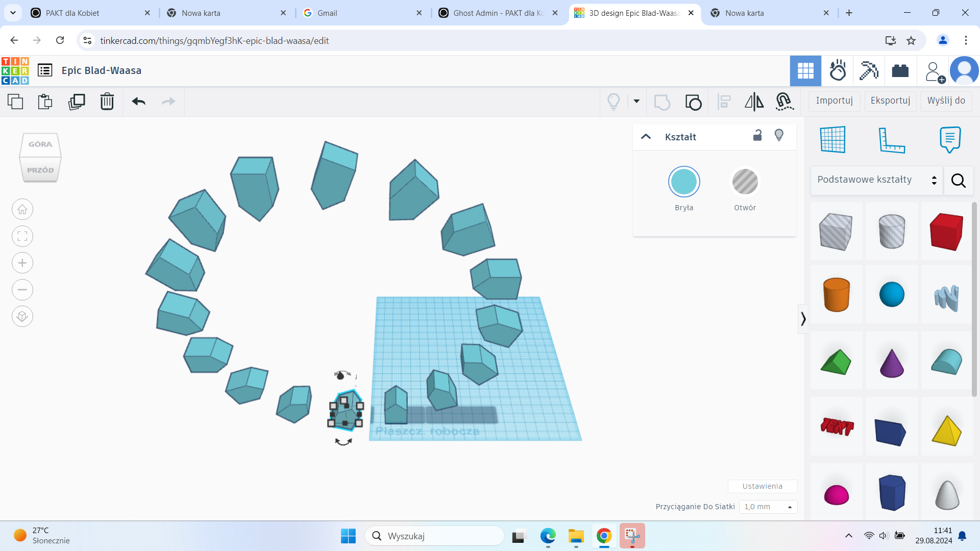Fit all in view
The height and width of the screenshot is (551, 980).
tap(22, 236)
